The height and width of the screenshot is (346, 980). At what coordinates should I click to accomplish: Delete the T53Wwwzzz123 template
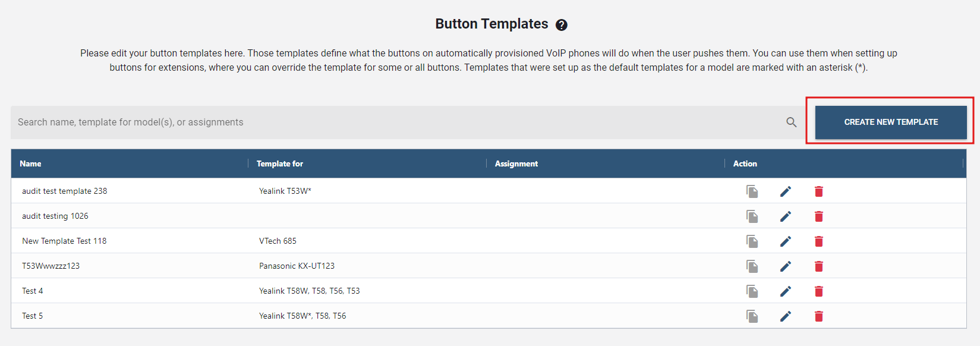pyautogui.click(x=819, y=266)
